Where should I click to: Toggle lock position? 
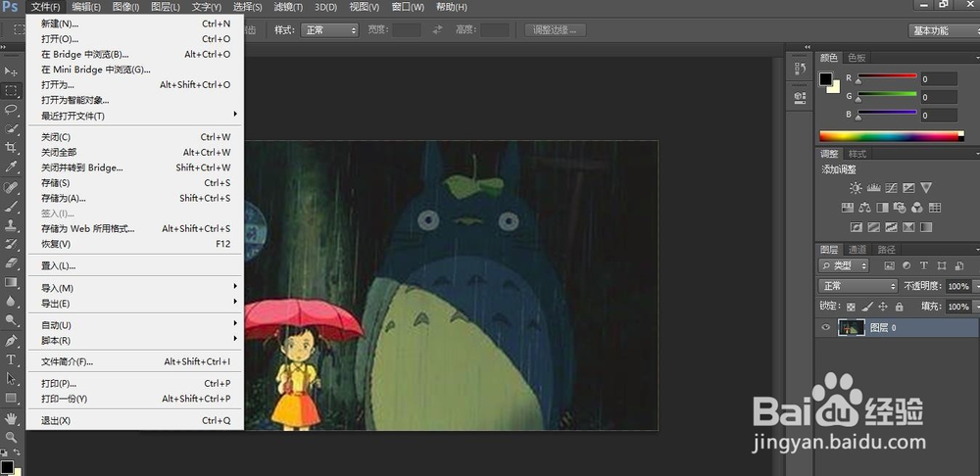pyautogui.click(x=883, y=307)
